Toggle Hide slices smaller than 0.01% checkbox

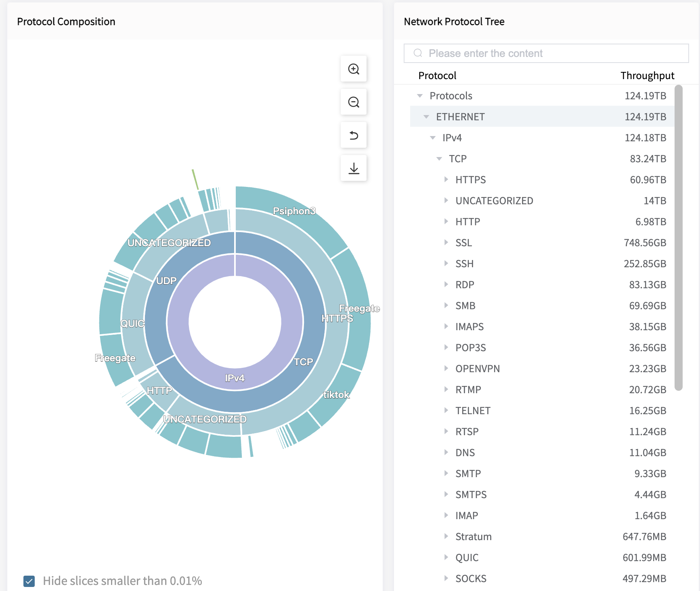coord(29,581)
